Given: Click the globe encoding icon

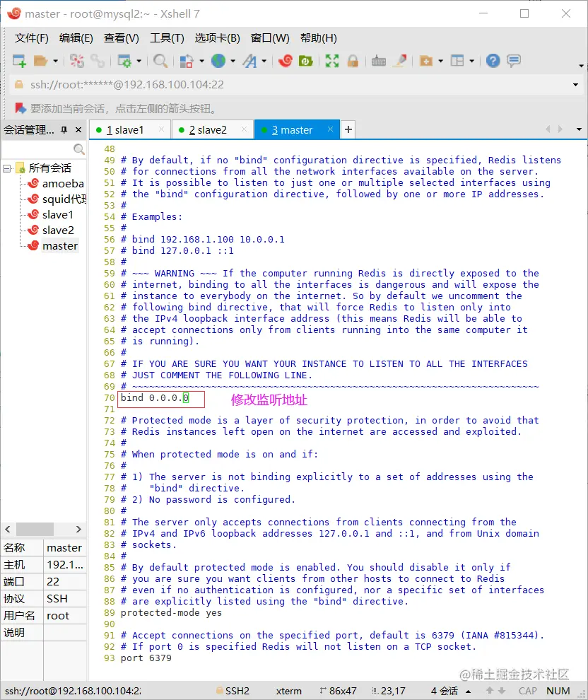Looking at the screenshot, I should click(x=218, y=61).
